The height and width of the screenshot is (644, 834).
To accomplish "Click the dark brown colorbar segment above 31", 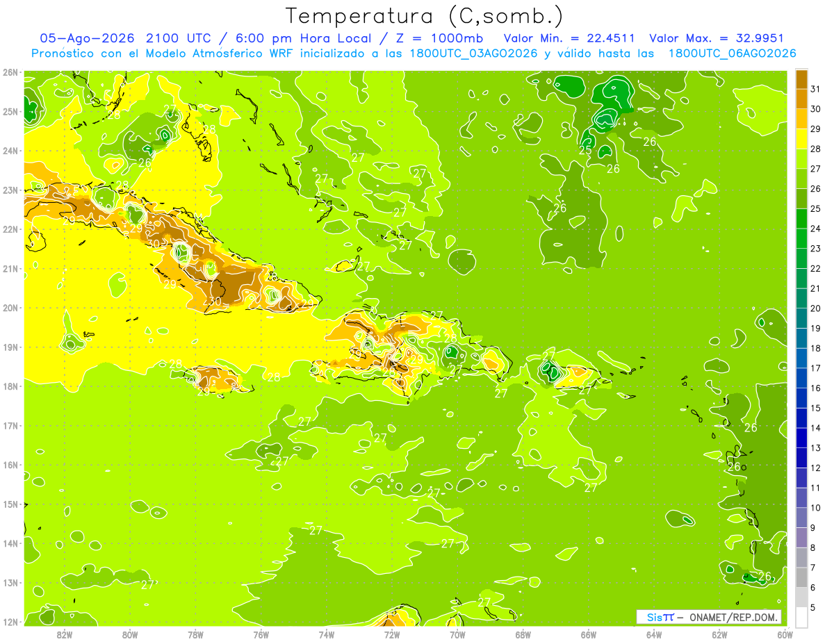I will click(801, 79).
